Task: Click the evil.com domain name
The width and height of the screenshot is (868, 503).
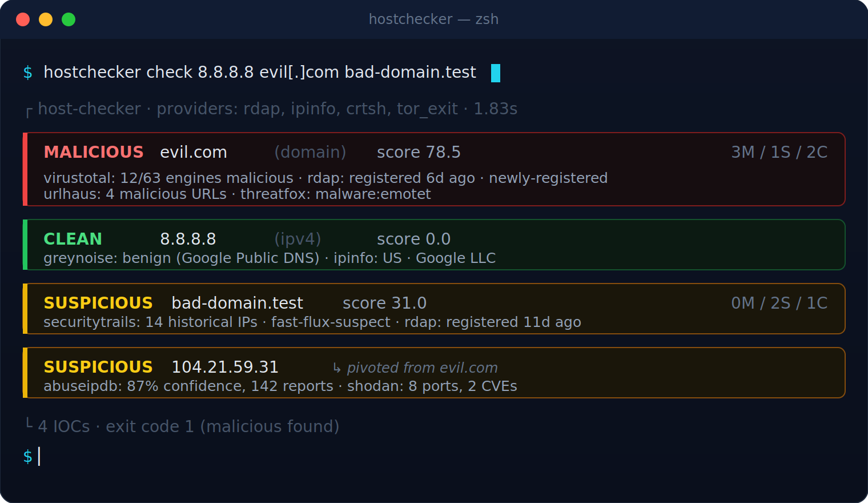Action: coord(194,152)
